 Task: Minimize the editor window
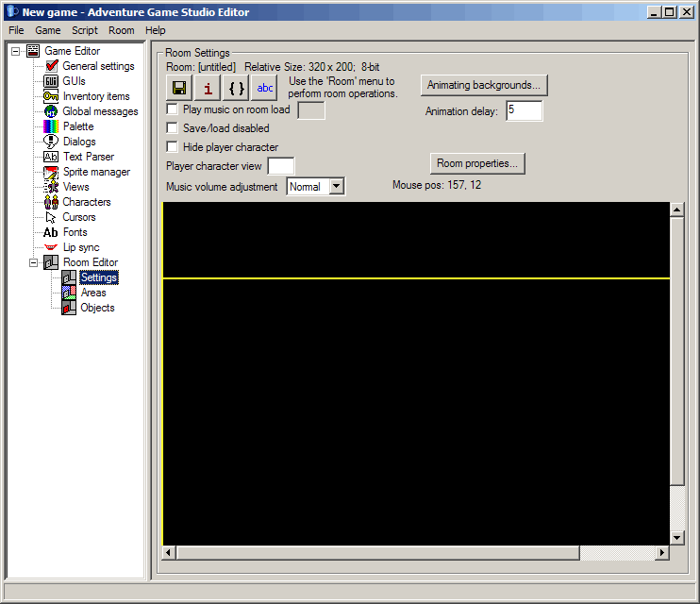(x=655, y=12)
